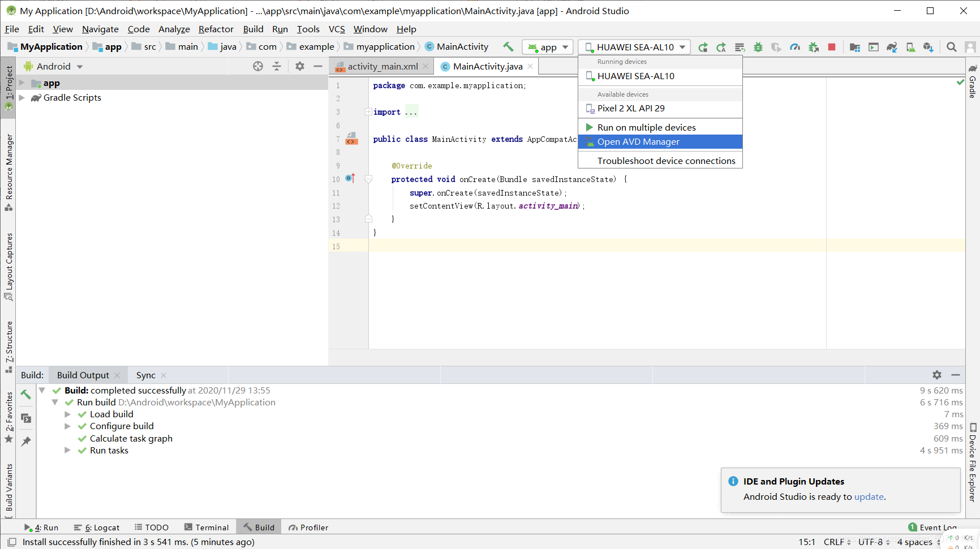Click the CRLF line separator status item

click(x=837, y=542)
